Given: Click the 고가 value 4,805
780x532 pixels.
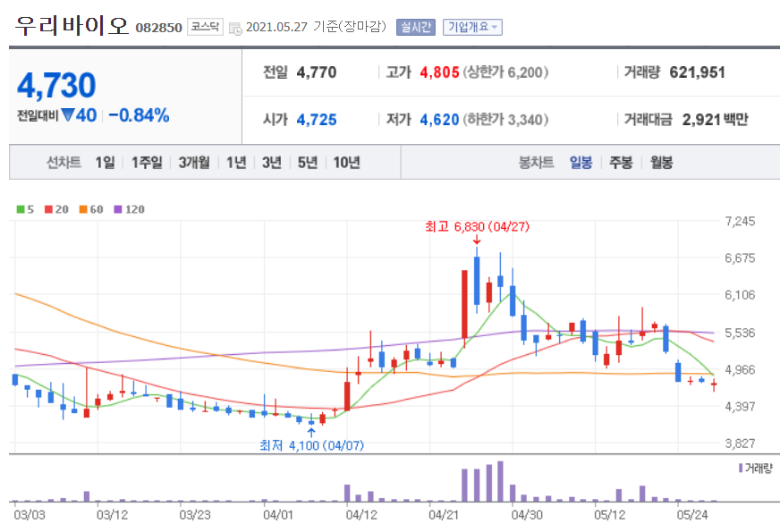Looking at the screenshot, I should pyautogui.click(x=439, y=72).
